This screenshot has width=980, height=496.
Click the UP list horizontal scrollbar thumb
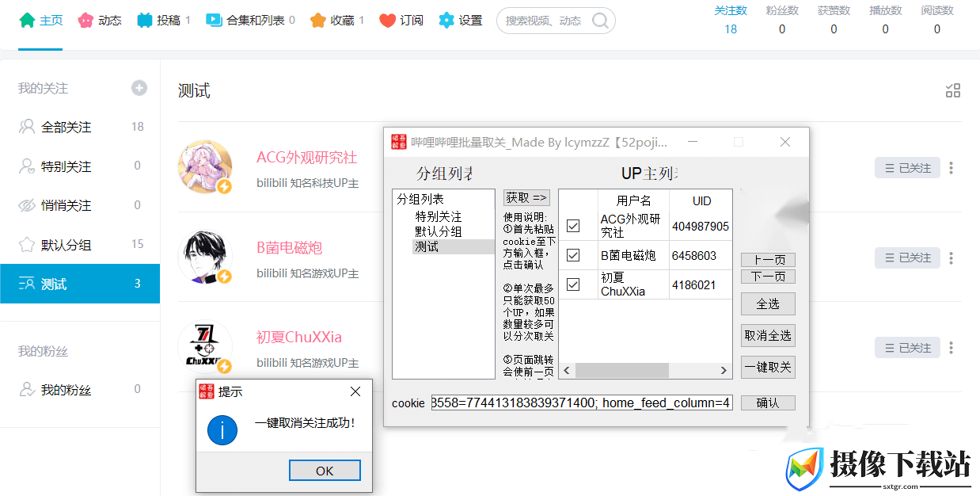[622, 371]
